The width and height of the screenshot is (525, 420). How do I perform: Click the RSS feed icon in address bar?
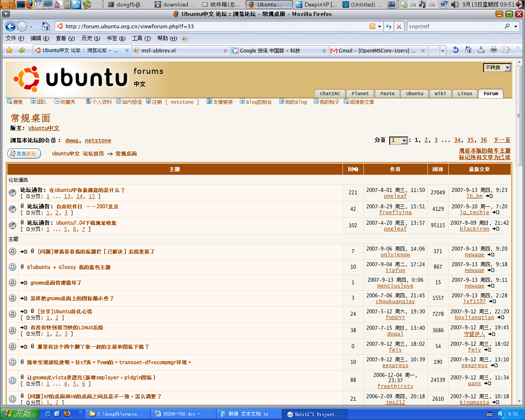coord(372,26)
